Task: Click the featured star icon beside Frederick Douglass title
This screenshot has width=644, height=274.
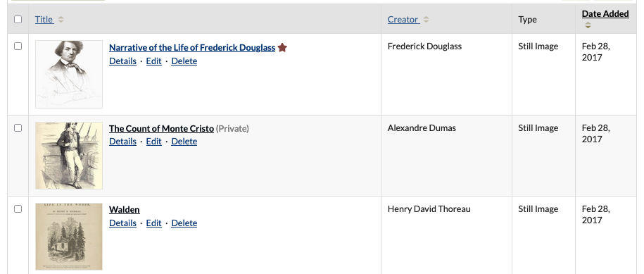Action: (x=282, y=48)
